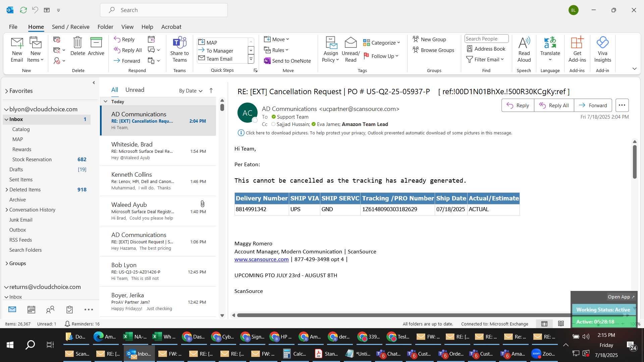This screenshot has height=362, width=644.
Task: Open the Follow Up dropdown
Action: pyautogui.click(x=381, y=56)
